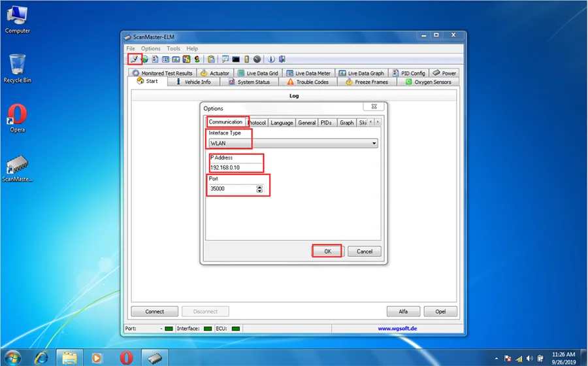The height and width of the screenshot is (366, 588).
Task: Open Windows Start menu orb
Action: 13,358
